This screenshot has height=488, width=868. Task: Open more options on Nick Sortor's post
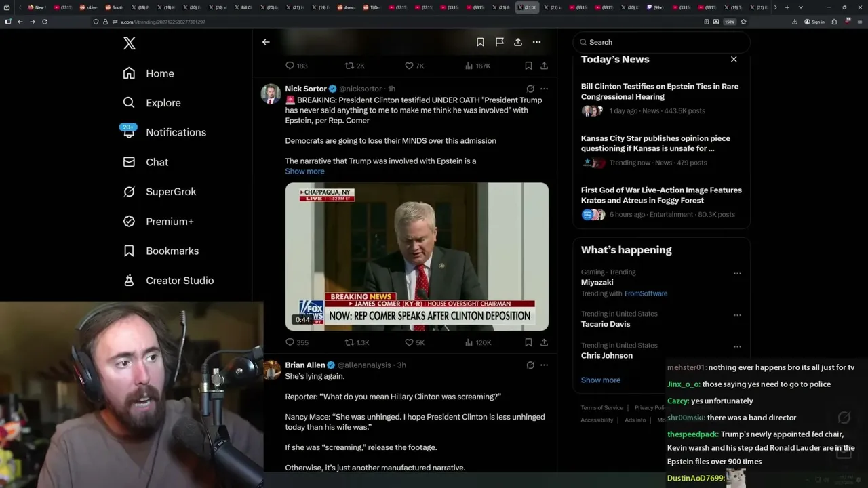tap(544, 89)
